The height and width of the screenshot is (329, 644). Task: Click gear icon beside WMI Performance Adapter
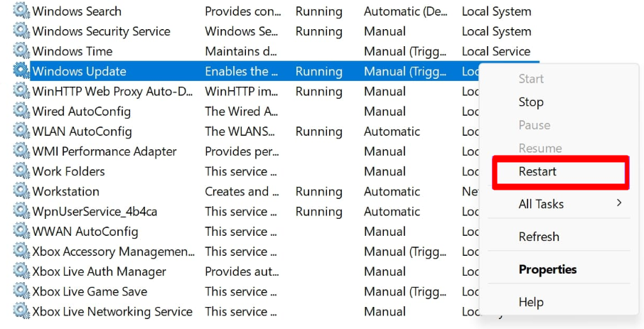point(21,151)
